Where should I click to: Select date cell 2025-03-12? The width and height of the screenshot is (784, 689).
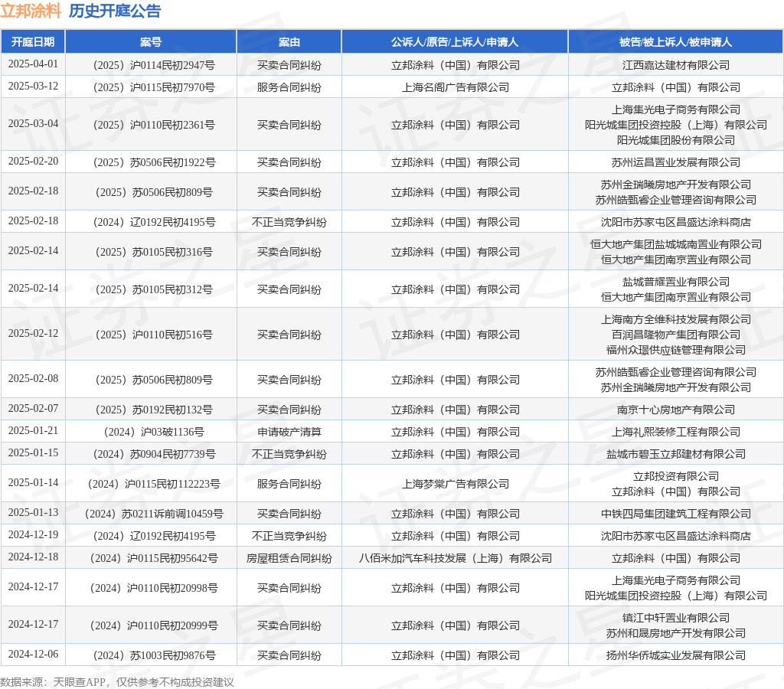(x=33, y=86)
